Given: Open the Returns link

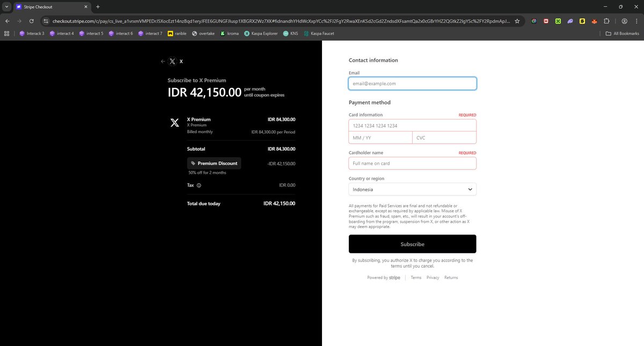Looking at the screenshot, I should point(451,278).
